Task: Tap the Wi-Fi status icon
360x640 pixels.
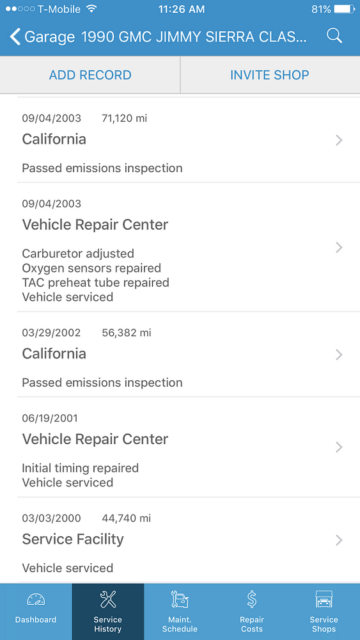Action: click(92, 9)
